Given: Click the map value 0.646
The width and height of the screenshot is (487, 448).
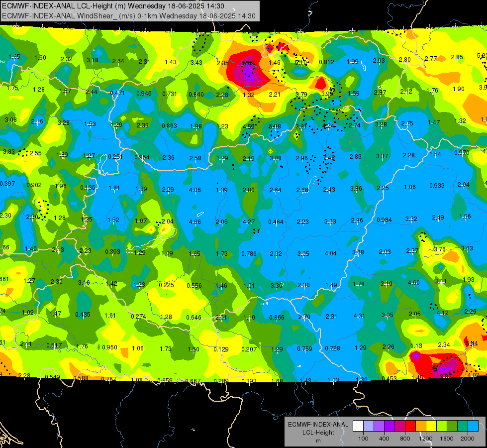Looking at the screenshot, I should 194,317.
